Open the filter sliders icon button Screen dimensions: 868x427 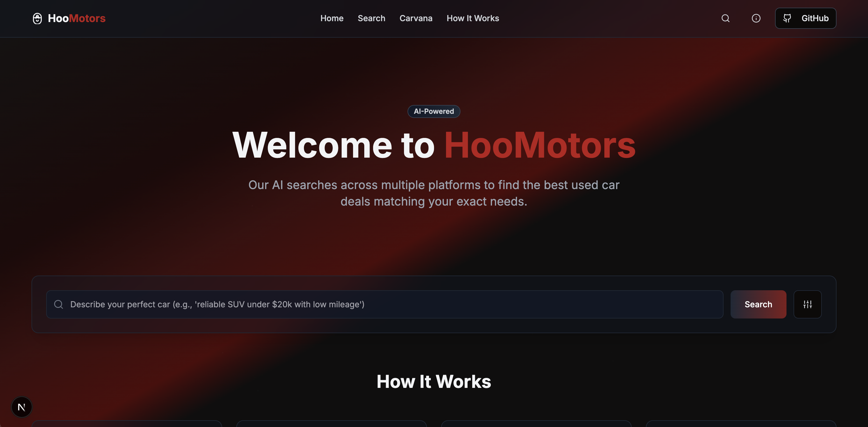pyautogui.click(x=807, y=304)
